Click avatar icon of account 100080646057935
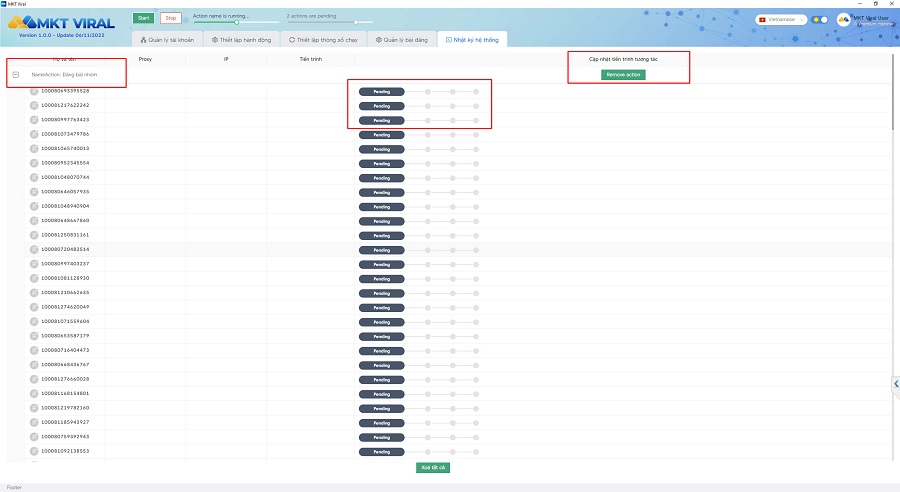Image resolution: width=900 pixels, height=492 pixels. click(x=34, y=192)
